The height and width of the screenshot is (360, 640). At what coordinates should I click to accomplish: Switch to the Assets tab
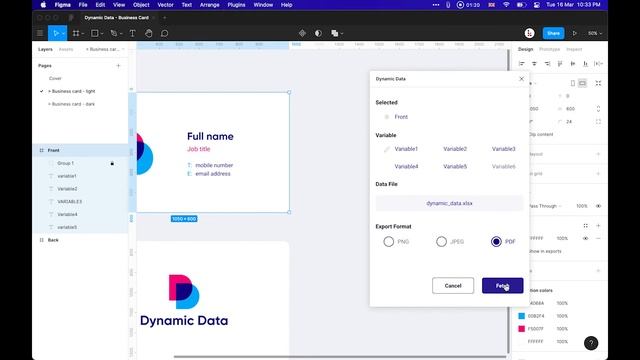pyautogui.click(x=66, y=49)
